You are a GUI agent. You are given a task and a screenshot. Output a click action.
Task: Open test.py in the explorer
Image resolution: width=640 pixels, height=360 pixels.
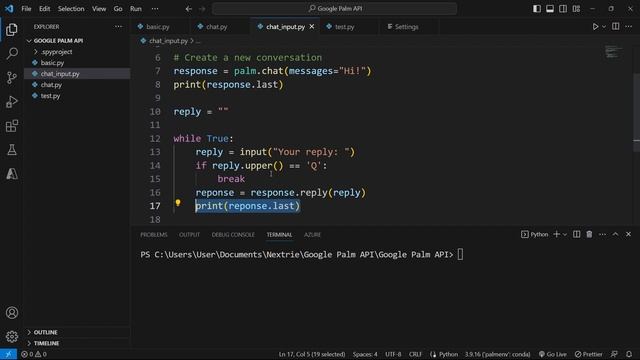click(x=50, y=96)
